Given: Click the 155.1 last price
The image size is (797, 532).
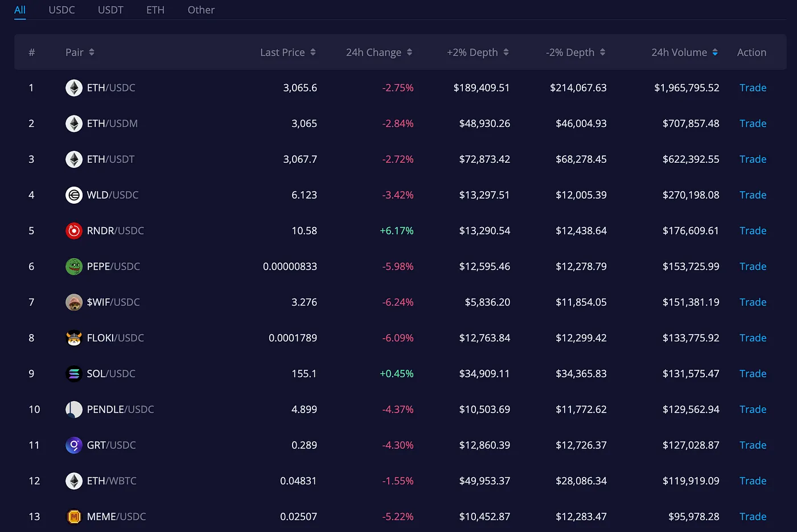Looking at the screenshot, I should pyautogui.click(x=304, y=374).
